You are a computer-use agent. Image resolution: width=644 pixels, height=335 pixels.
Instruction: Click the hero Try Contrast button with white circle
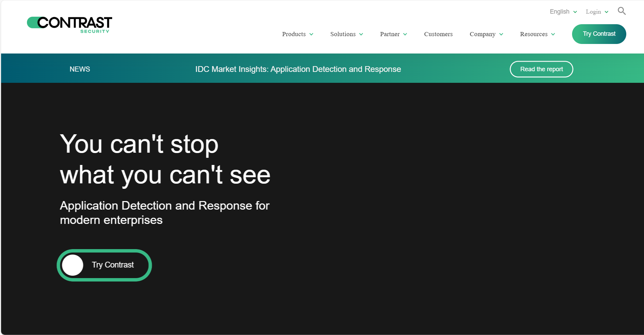[x=104, y=265]
